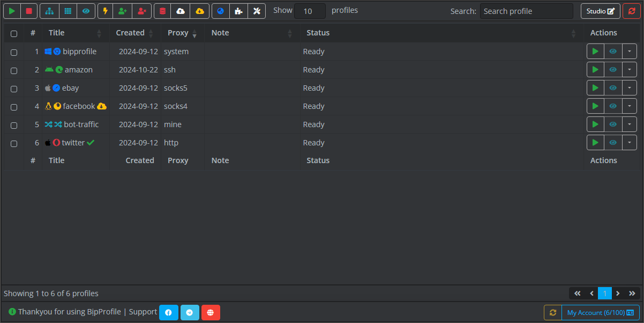Click the puzzle piece extensions icon
Screen dimensions: 644x323
pyautogui.click(x=238, y=11)
